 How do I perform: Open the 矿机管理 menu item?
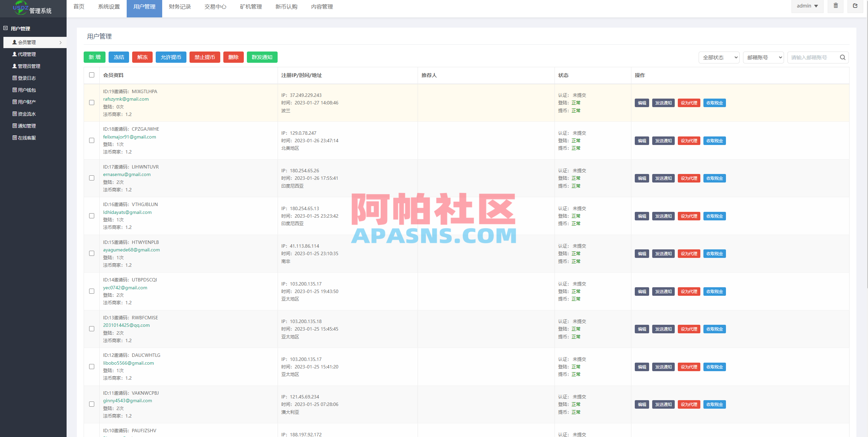click(250, 6)
